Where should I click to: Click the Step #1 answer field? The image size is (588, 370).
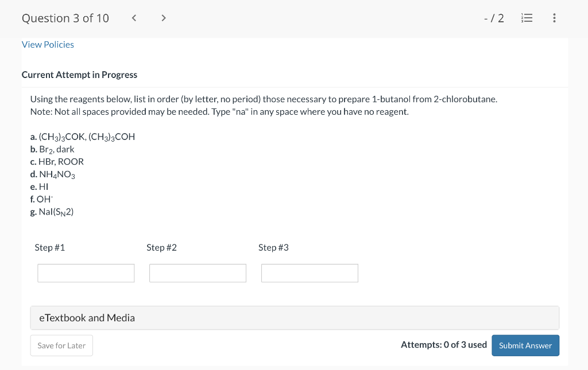tap(86, 273)
